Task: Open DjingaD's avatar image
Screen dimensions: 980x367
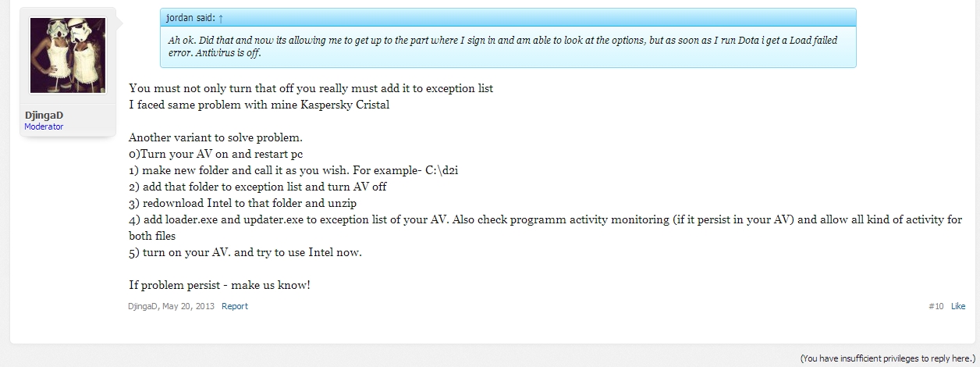Action: (x=67, y=55)
